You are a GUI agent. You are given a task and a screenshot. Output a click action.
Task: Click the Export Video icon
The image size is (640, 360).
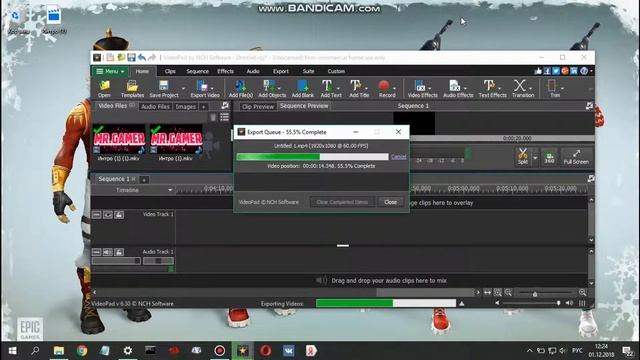click(203, 88)
